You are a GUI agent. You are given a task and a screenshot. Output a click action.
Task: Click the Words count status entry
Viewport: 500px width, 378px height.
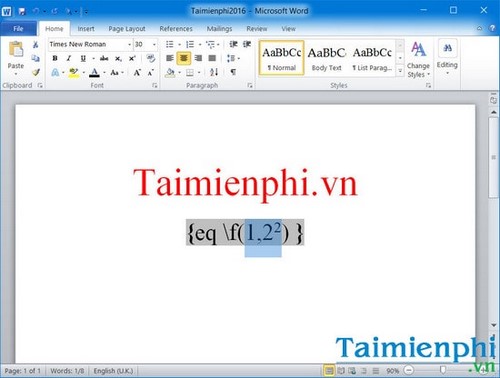67,371
